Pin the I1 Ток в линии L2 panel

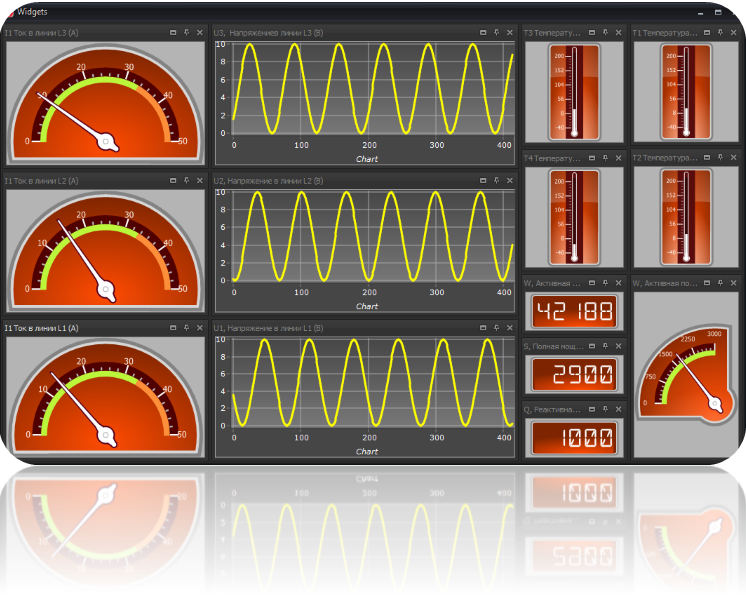(186, 180)
